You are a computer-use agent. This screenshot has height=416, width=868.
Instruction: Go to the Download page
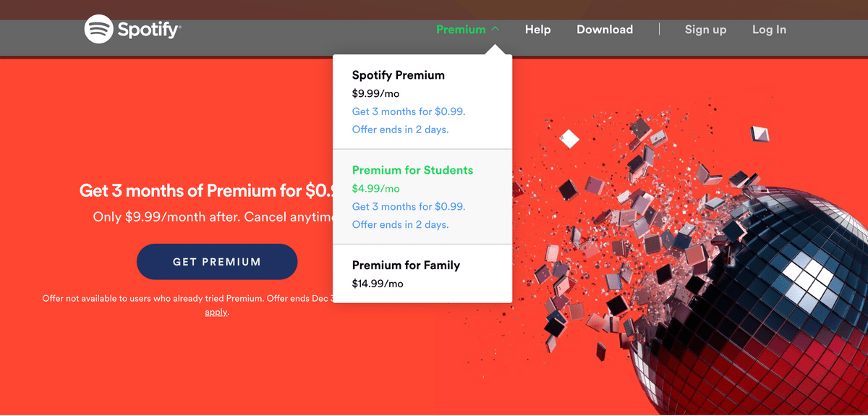pyautogui.click(x=605, y=30)
